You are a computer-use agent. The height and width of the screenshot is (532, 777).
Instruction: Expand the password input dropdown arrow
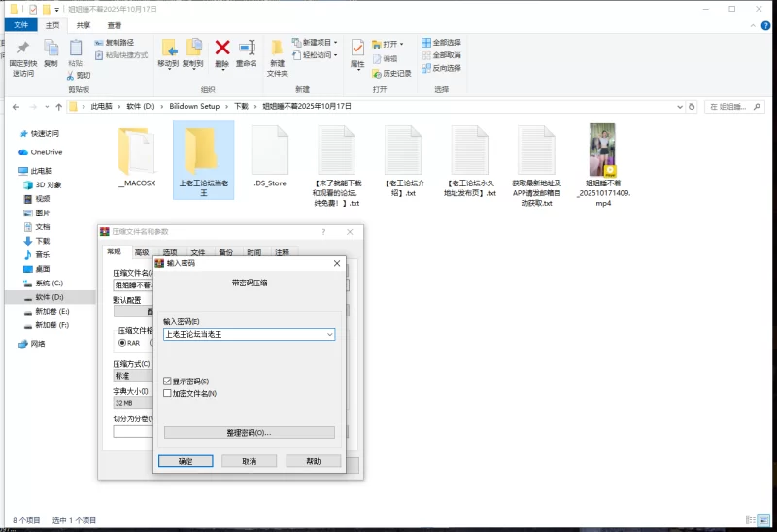pyautogui.click(x=330, y=334)
